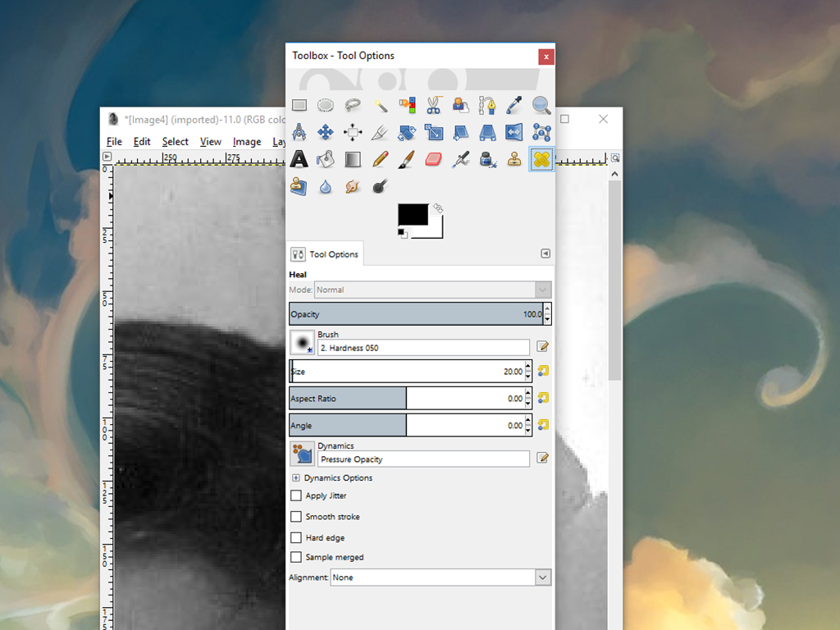840x630 pixels.
Task: Click the brush name field
Action: [x=423, y=348]
